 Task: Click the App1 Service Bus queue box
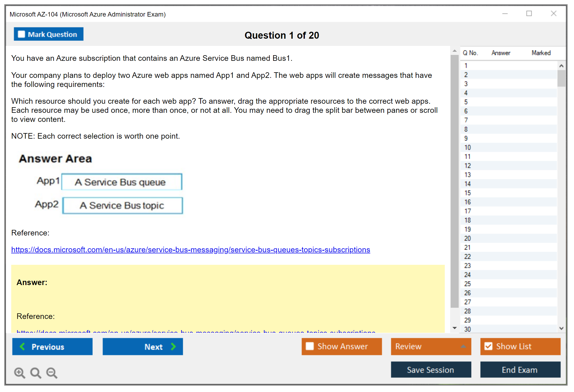[122, 182]
